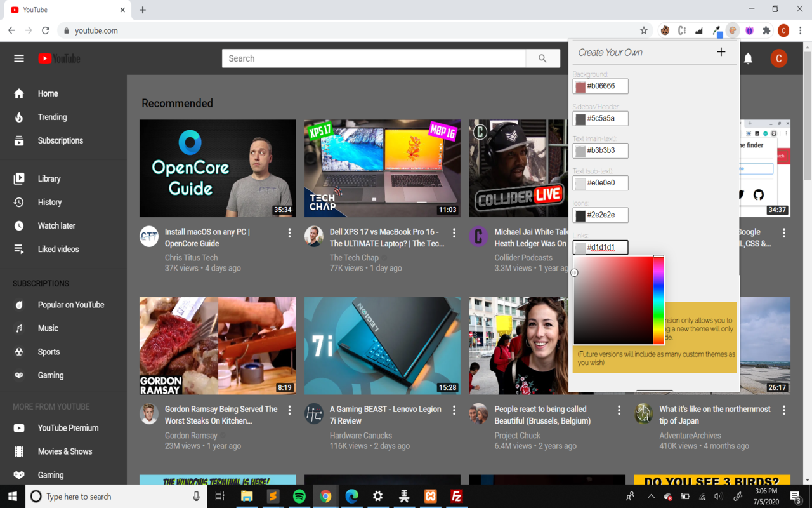This screenshot has height=508, width=812.
Task: Open your Library
Action: click(19, 178)
